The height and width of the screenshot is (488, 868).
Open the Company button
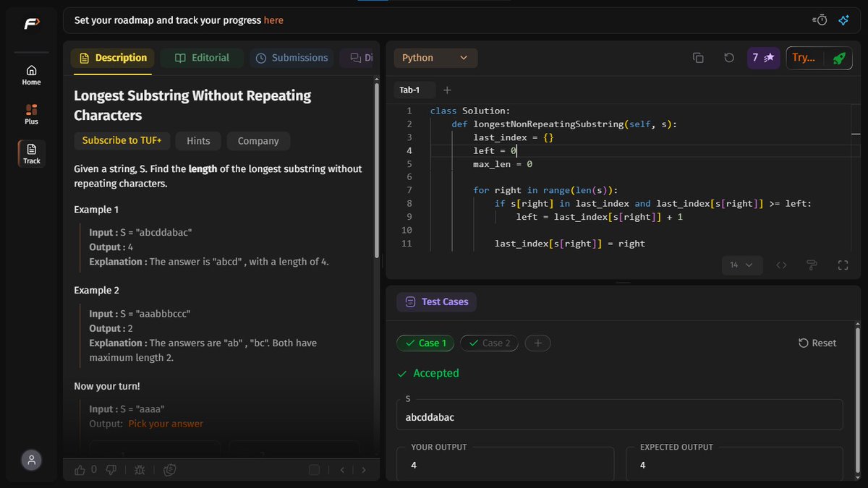pyautogui.click(x=258, y=141)
